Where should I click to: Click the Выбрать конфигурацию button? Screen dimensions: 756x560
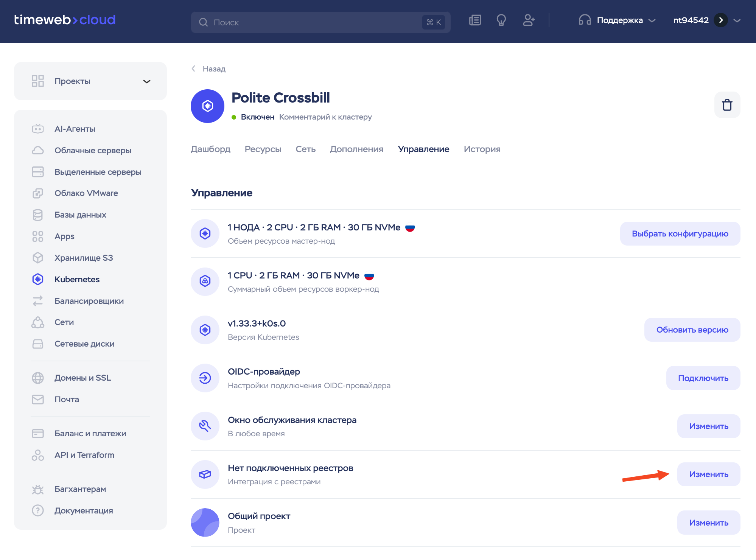tap(680, 233)
